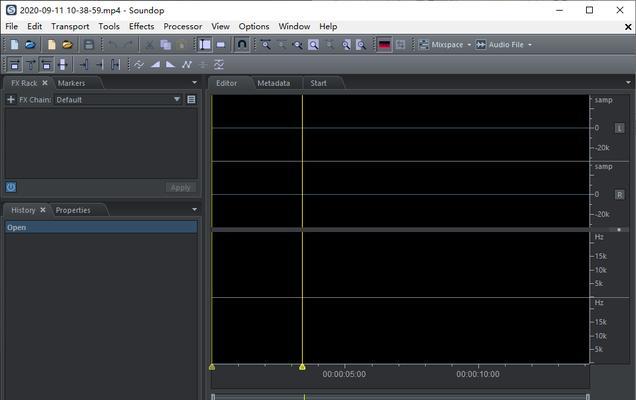Open the Tools menu
Image resolution: width=636 pixels, height=400 pixels.
109,26
